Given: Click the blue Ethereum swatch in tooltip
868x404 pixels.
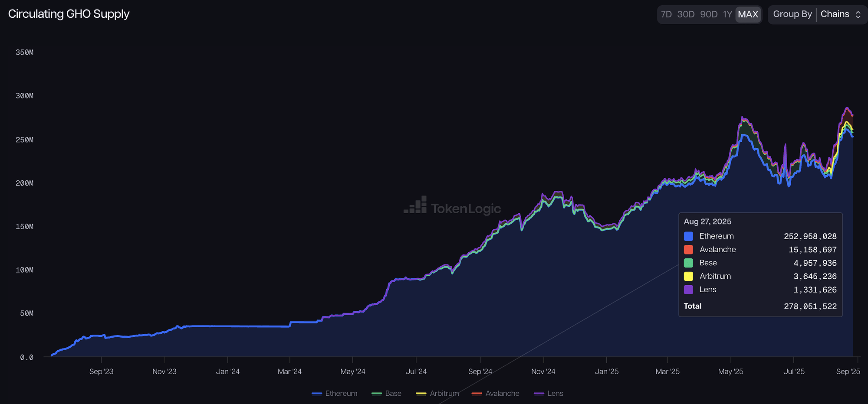Looking at the screenshot, I should pyautogui.click(x=688, y=236).
